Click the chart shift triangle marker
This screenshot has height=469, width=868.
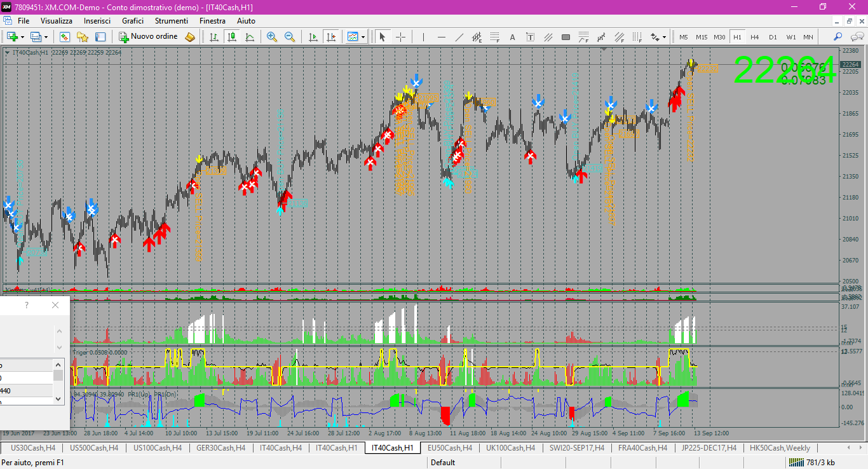click(604, 48)
